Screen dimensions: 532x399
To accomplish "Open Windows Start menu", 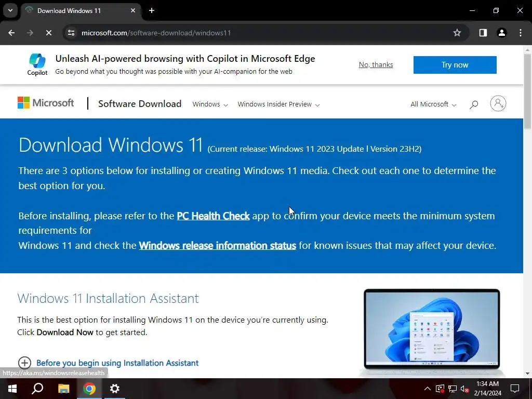I will pyautogui.click(x=12, y=389).
